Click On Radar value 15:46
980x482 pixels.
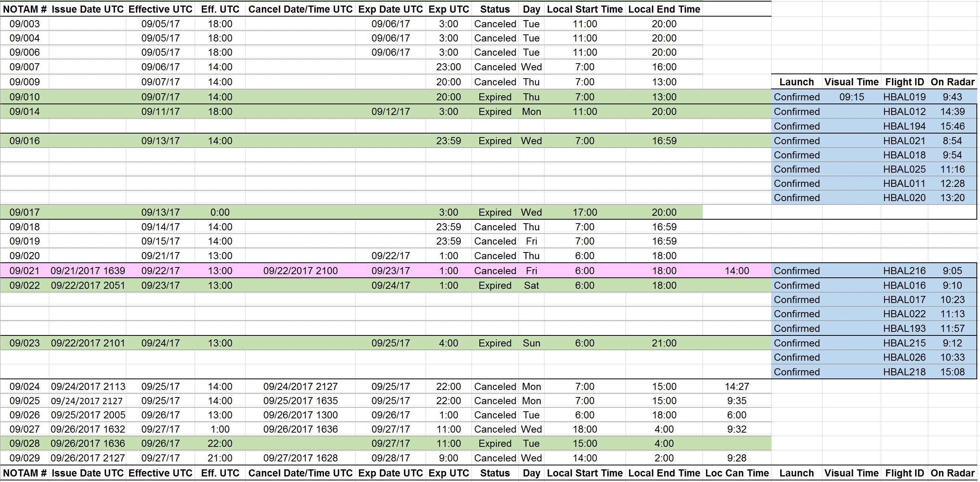(952, 126)
